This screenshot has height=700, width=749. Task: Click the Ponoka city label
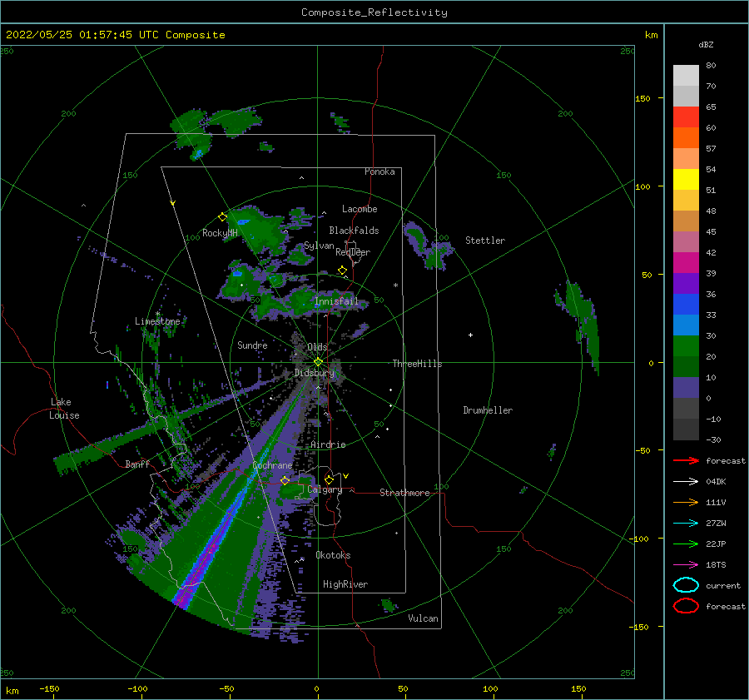[379, 171]
